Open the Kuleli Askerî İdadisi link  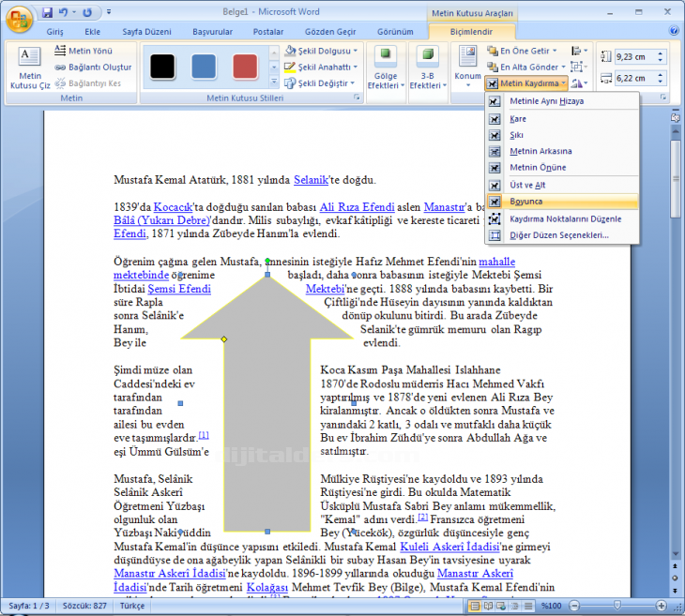449,547
